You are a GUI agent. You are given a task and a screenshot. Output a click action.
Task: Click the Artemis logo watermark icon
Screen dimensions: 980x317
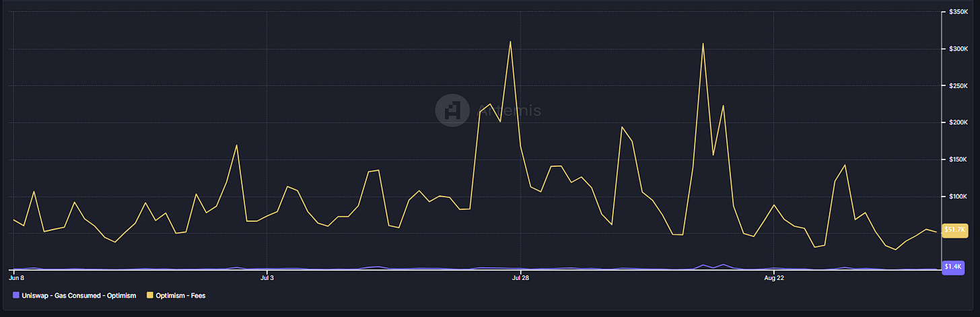[x=452, y=110]
